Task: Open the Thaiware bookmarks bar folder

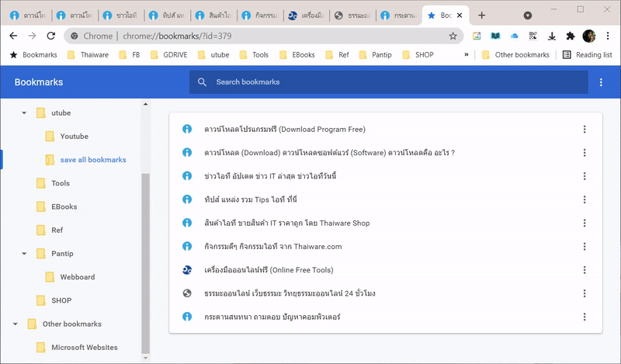Action: [x=88, y=54]
